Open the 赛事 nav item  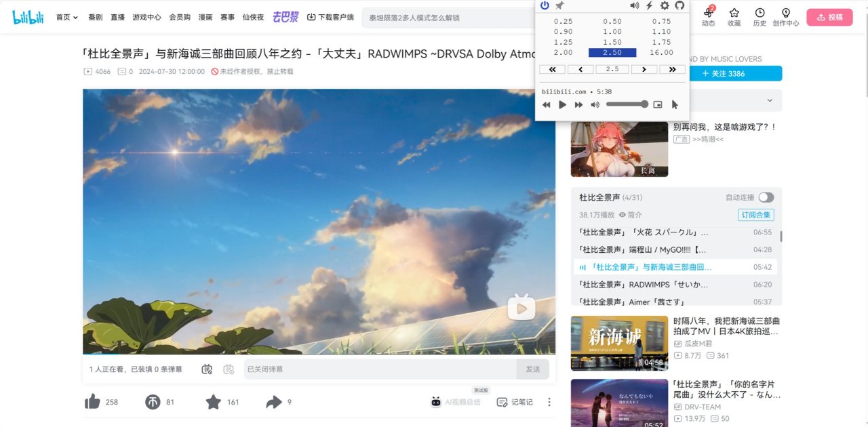coord(227,17)
